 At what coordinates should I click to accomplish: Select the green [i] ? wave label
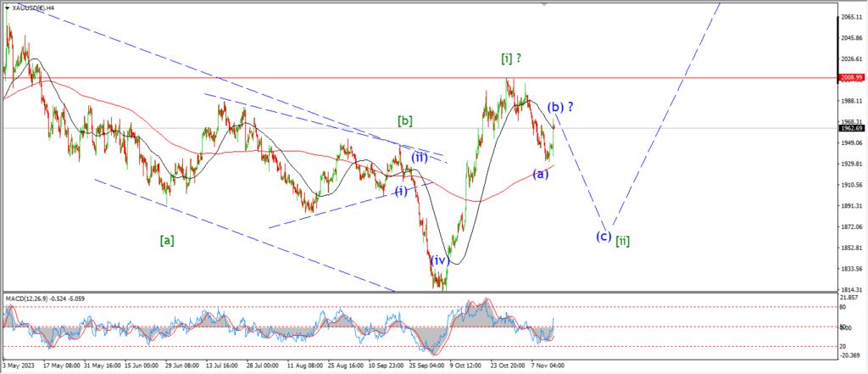pyautogui.click(x=512, y=59)
